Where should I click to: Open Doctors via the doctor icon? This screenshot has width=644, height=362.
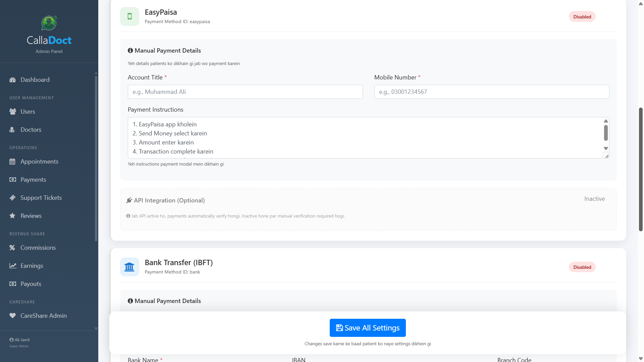coord(12,130)
